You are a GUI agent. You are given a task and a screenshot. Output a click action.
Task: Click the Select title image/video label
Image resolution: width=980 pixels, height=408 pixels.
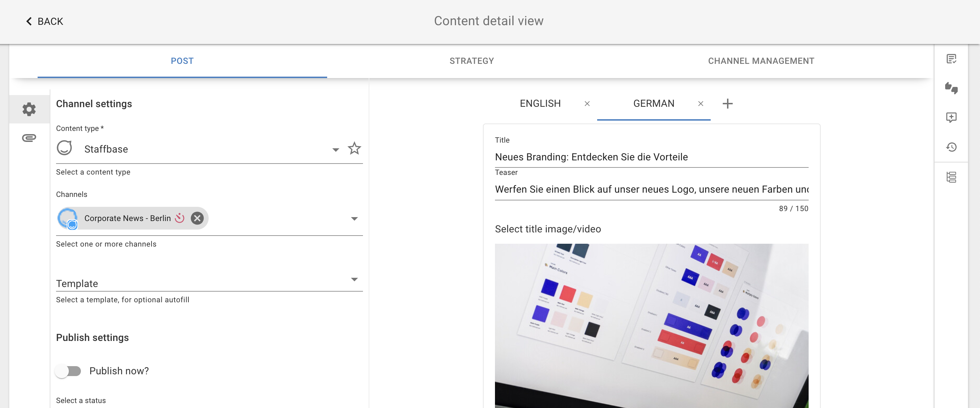point(548,229)
